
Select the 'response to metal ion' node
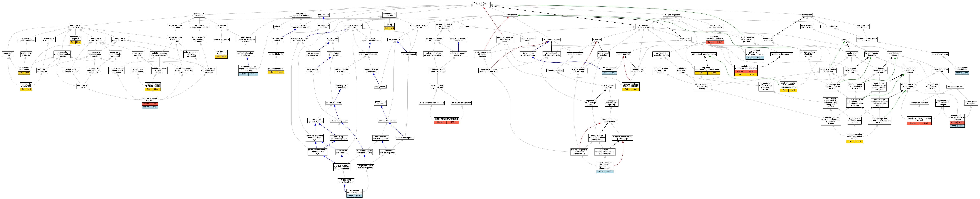[26, 54]
